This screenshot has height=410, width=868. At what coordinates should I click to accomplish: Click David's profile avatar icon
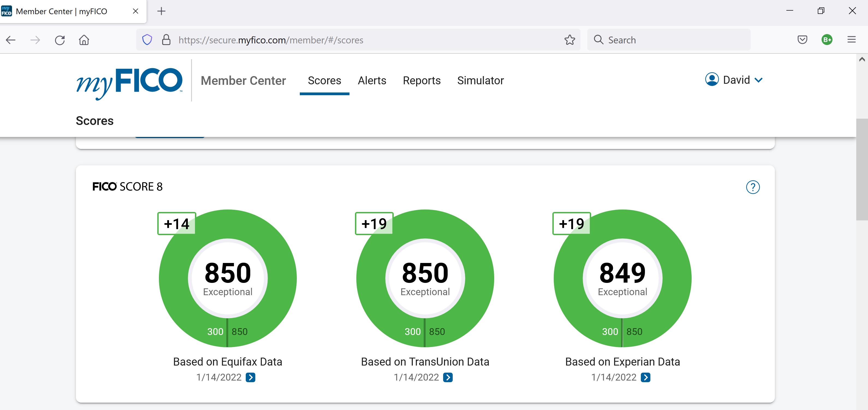pos(712,79)
